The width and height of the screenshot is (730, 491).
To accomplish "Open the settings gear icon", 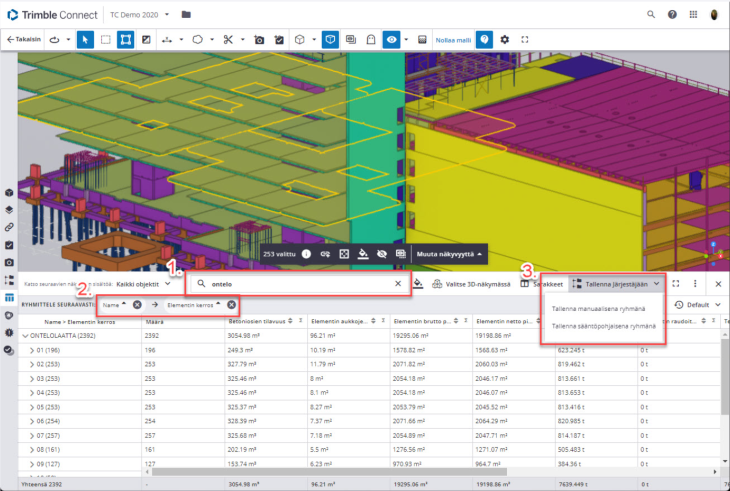I will pyautogui.click(x=505, y=39).
